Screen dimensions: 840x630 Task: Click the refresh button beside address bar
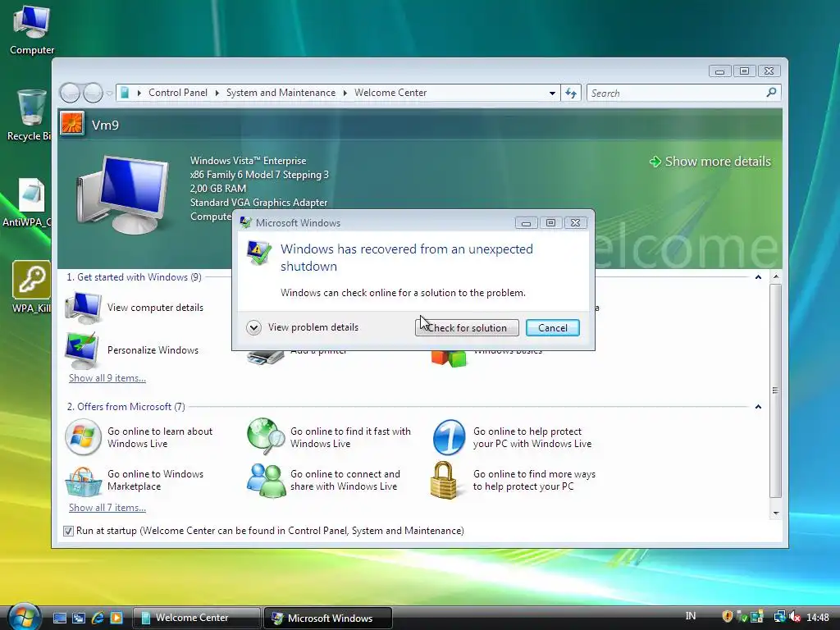click(571, 94)
